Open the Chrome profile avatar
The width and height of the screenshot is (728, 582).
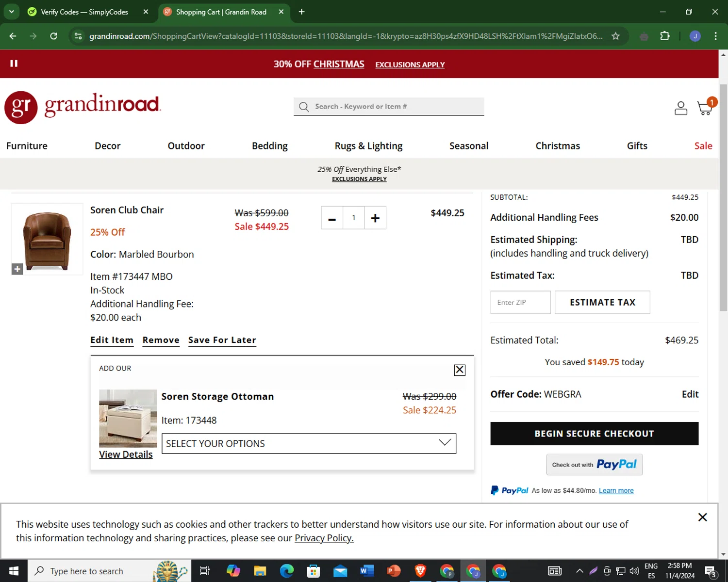tap(695, 36)
